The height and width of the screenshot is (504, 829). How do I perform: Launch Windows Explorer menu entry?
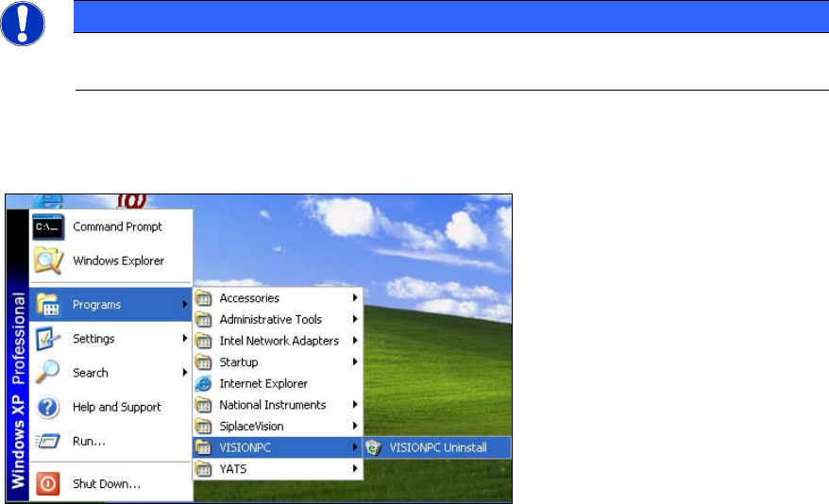coord(110,261)
